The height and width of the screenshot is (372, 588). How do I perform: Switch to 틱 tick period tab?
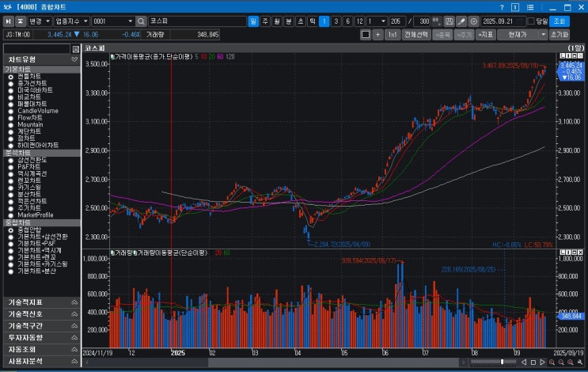313,21
